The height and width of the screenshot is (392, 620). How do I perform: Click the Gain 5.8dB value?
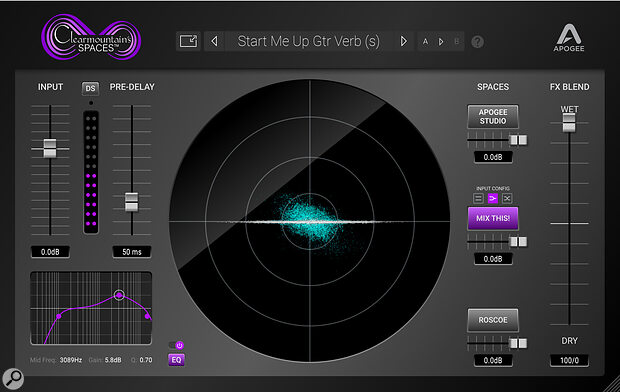coord(113,360)
